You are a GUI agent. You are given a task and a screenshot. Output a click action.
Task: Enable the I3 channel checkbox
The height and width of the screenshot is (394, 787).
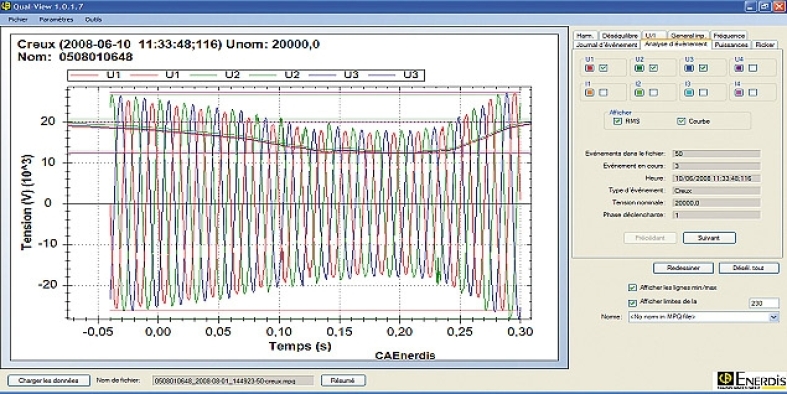click(703, 92)
